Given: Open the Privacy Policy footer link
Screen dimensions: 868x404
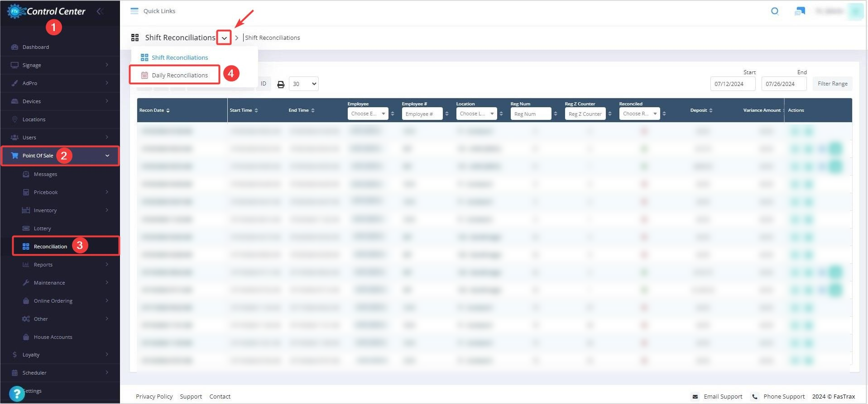Looking at the screenshot, I should [154, 397].
